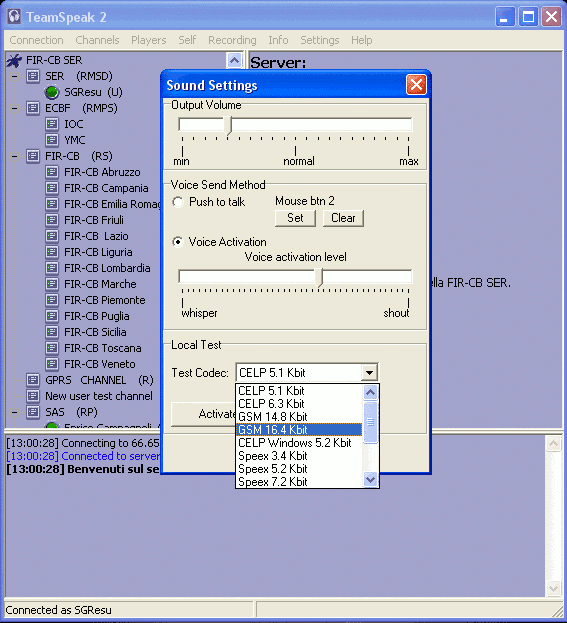
Task: Choose CELP Windows 5.2 Kbit codec
Action: [x=300, y=443]
